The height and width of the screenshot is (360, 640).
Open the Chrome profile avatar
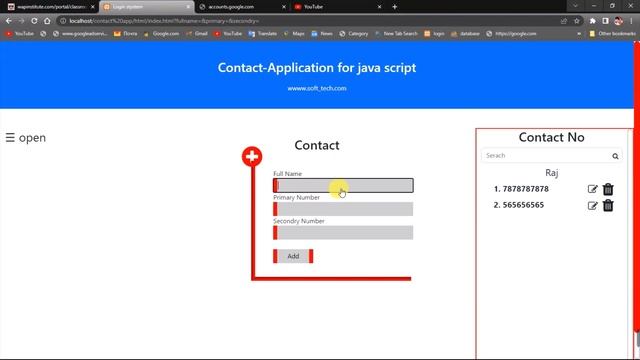click(x=618, y=21)
